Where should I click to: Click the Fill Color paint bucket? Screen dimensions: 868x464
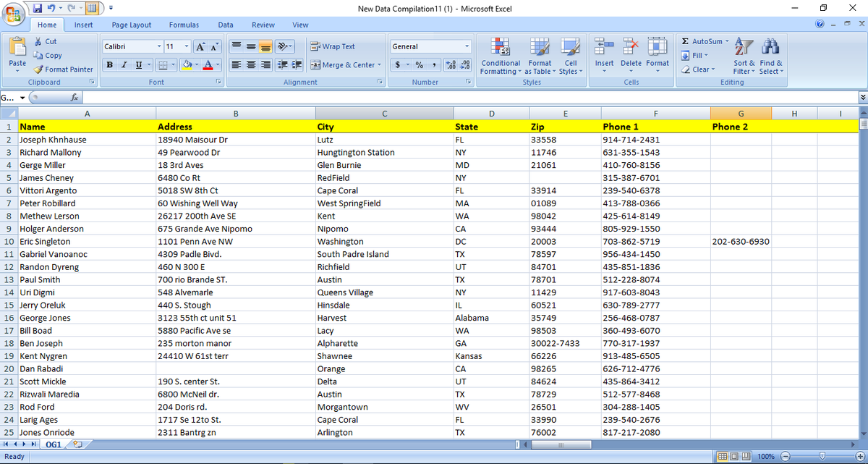(187, 65)
